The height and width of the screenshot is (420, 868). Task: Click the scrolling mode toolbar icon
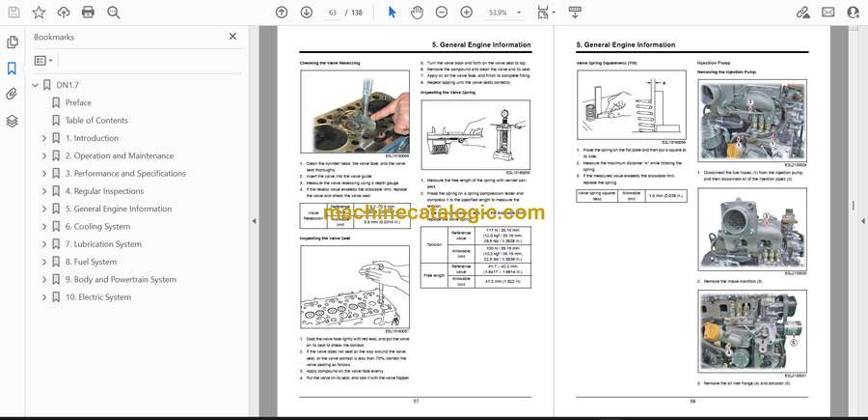point(575,13)
